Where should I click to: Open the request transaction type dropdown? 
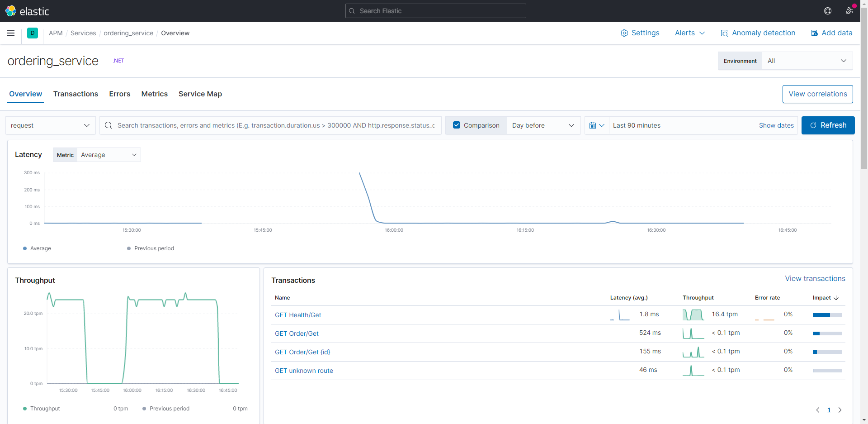[x=51, y=125]
